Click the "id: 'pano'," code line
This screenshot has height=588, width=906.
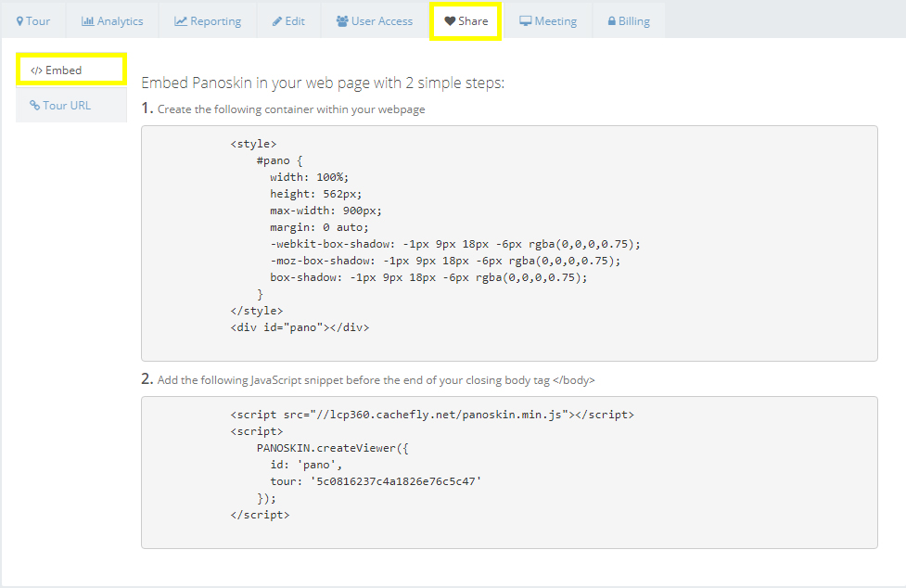click(306, 465)
